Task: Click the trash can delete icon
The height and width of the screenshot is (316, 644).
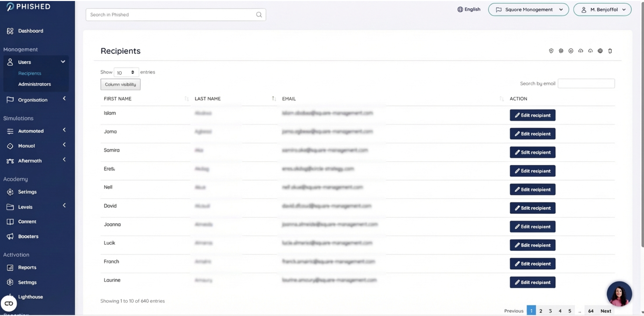Action: point(610,51)
